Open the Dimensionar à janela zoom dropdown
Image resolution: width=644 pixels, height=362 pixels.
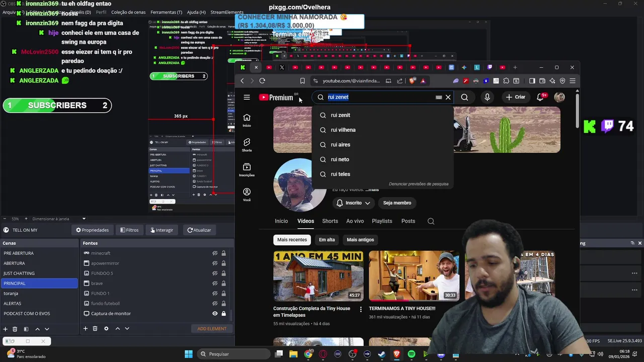[x=84, y=219]
